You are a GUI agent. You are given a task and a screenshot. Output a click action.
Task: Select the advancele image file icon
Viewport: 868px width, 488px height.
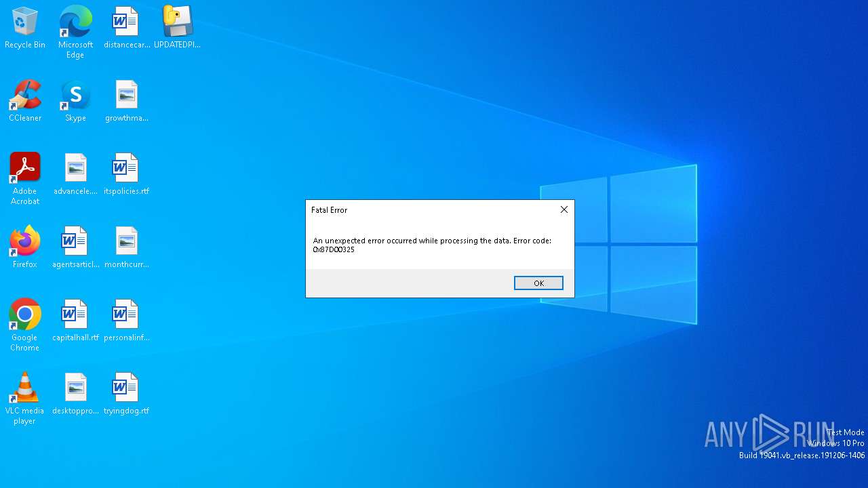coord(75,174)
